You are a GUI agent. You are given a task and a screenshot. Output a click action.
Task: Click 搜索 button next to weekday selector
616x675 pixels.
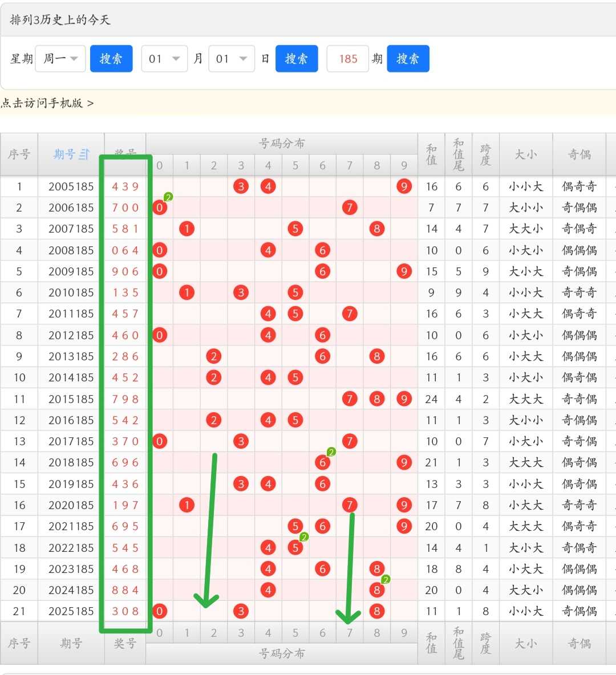click(x=111, y=59)
